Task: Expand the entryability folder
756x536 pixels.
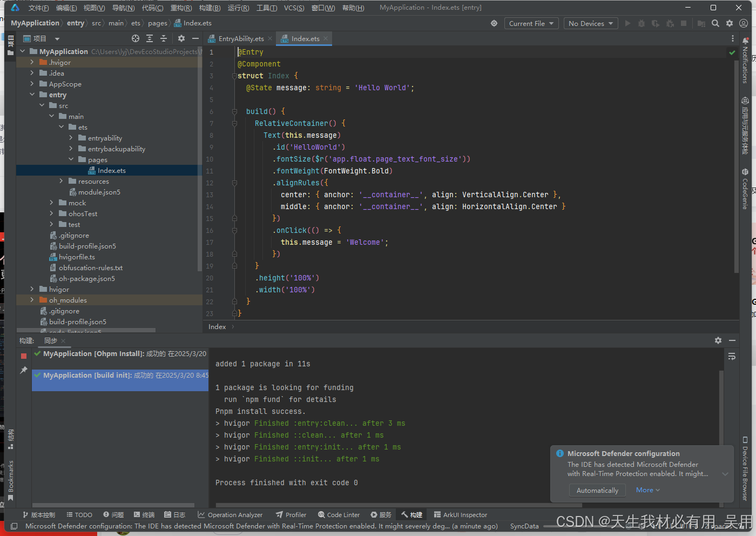Action: (x=71, y=138)
